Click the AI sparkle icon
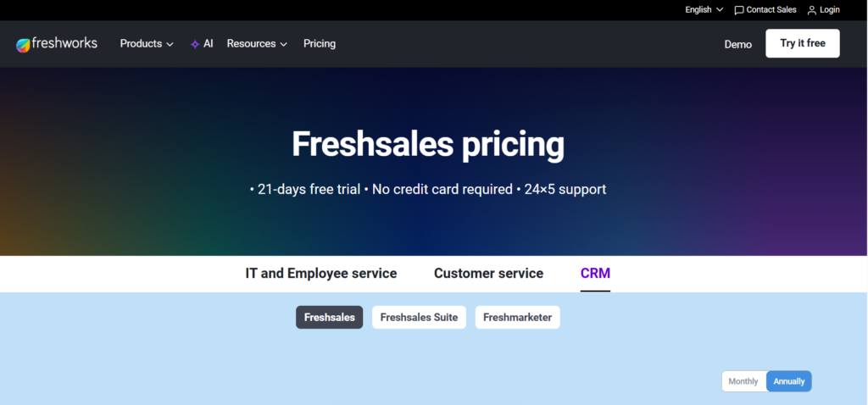This screenshot has height=405, width=868. (x=195, y=44)
